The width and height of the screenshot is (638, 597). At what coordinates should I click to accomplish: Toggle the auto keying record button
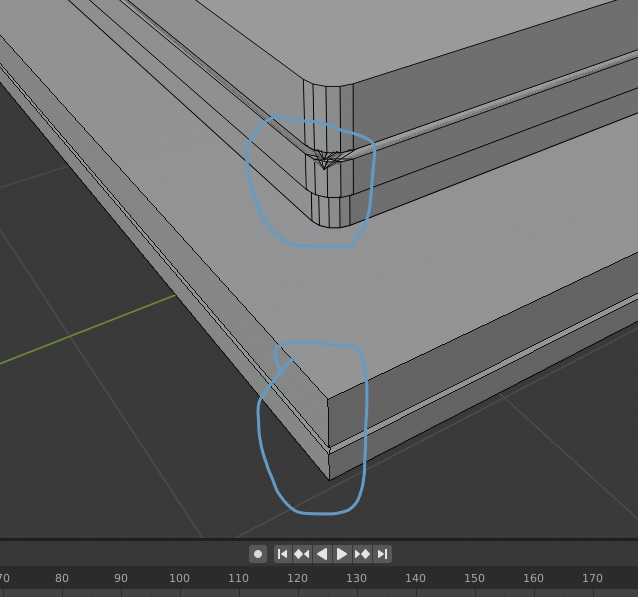pyautogui.click(x=258, y=554)
